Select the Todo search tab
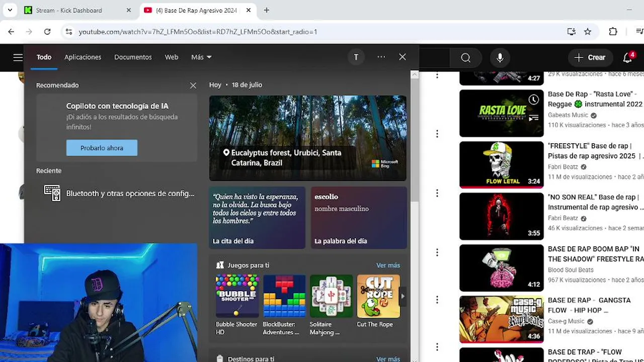The image size is (644, 362). pyautogui.click(x=44, y=57)
